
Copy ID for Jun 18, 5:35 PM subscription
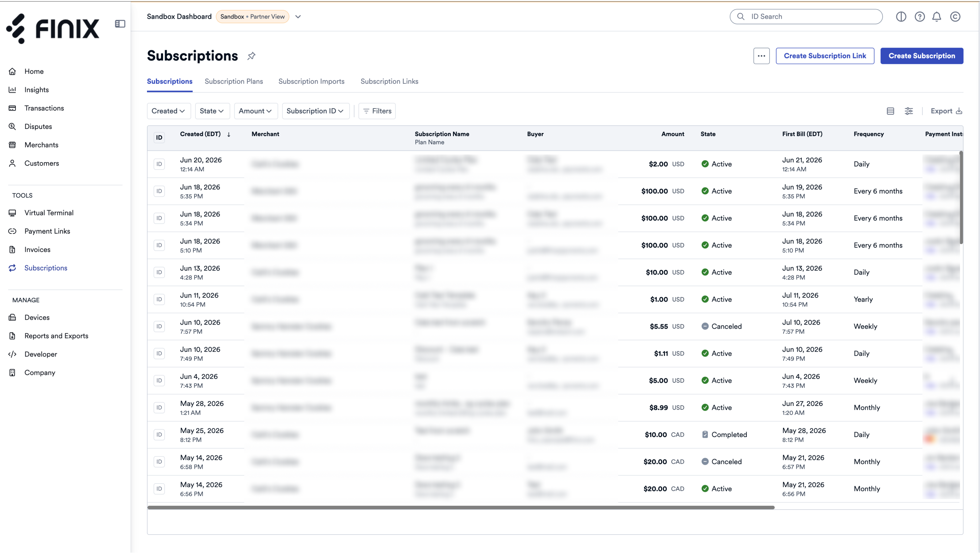tap(159, 191)
